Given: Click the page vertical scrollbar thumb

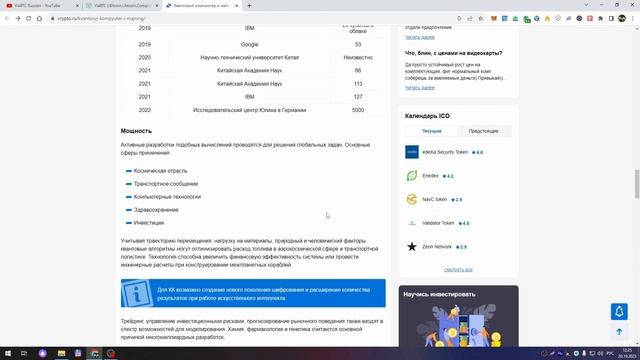Looking at the screenshot, I should pyautogui.click(x=637, y=184).
